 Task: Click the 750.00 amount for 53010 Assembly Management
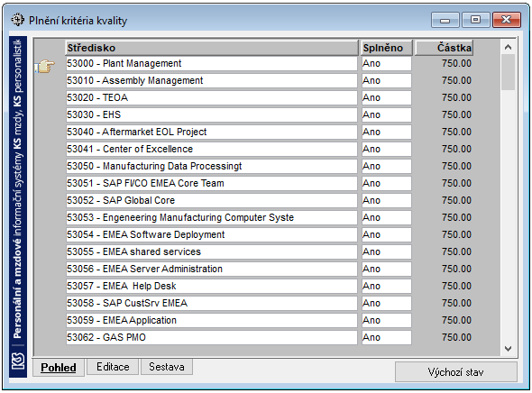[x=456, y=81]
